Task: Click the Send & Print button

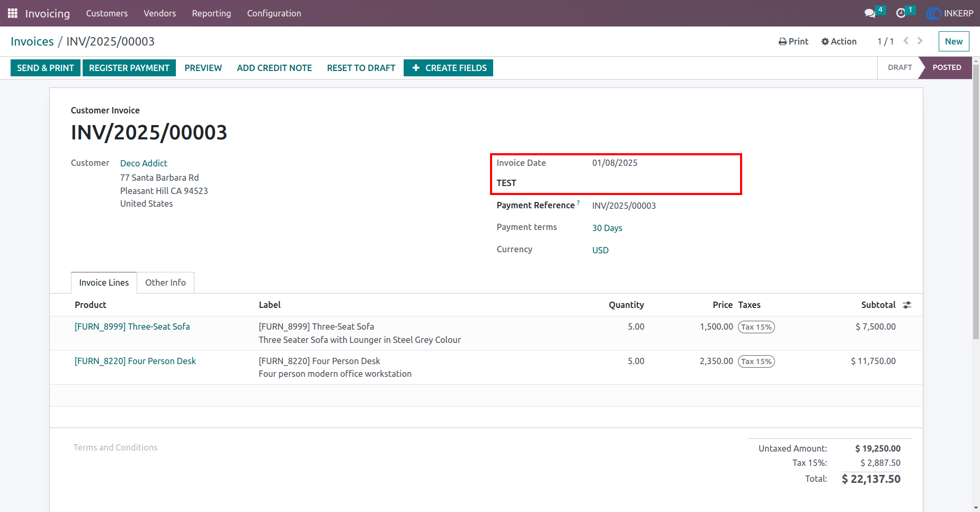Action: click(46, 68)
